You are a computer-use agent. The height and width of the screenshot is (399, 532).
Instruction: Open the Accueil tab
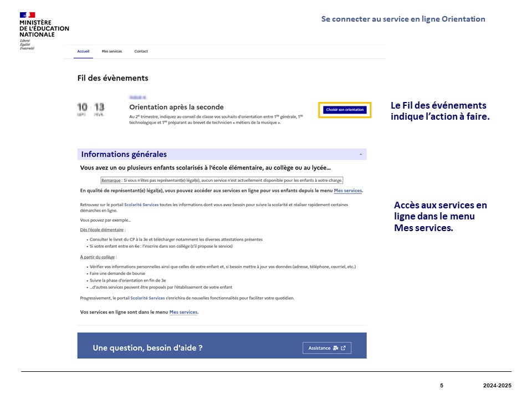(x=83, y=52)
